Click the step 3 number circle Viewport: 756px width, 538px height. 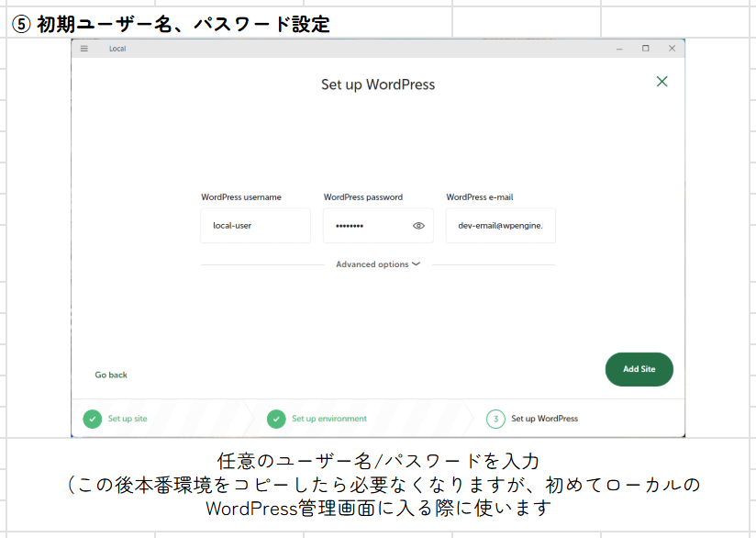495,419
